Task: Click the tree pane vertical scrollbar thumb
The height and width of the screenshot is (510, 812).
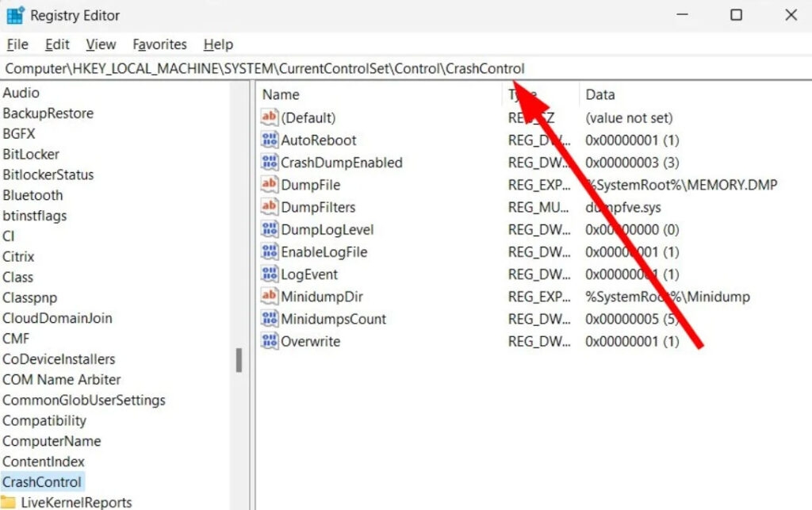Action: click(239, 360)
